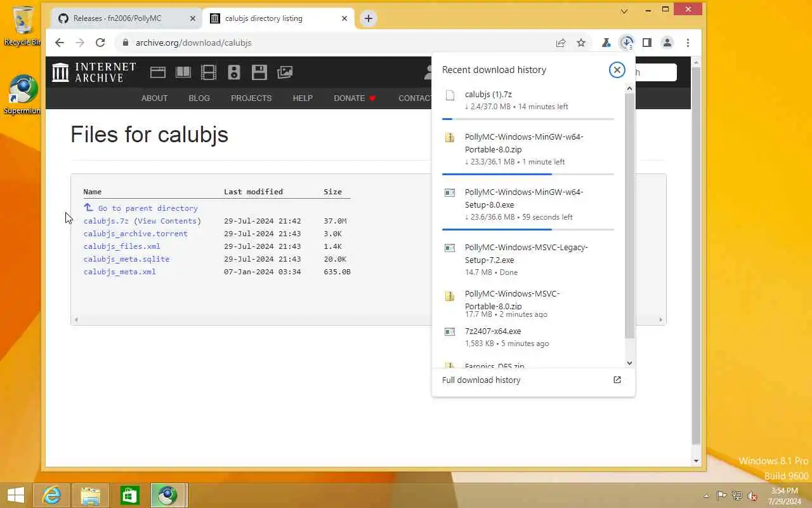
Task: Click the Windows Start button
Action: click(x=15, y=495)
